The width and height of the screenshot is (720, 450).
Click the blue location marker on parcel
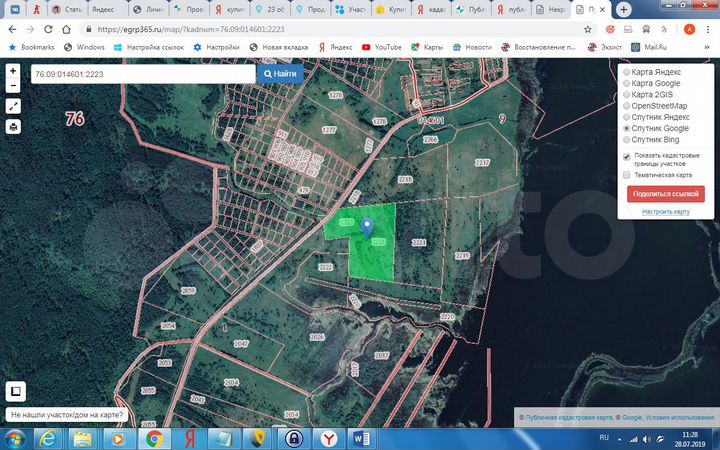(366, 226)
